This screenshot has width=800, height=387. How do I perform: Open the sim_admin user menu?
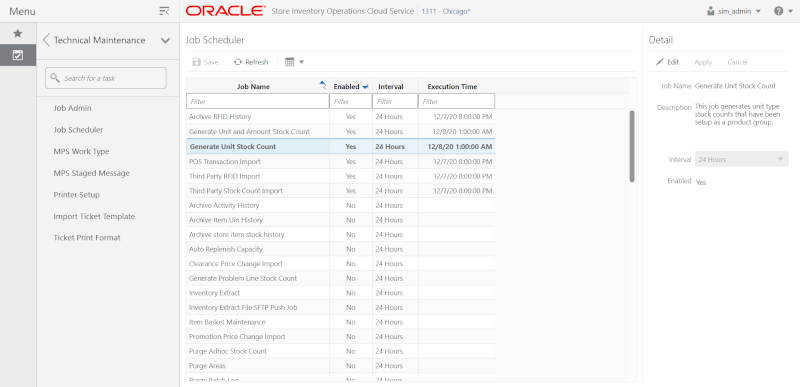click(x=734, y=11)
